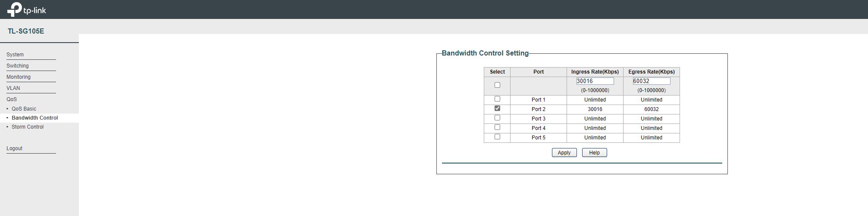Expand the System menu section
868x216 pixels.
coord(15,55)
